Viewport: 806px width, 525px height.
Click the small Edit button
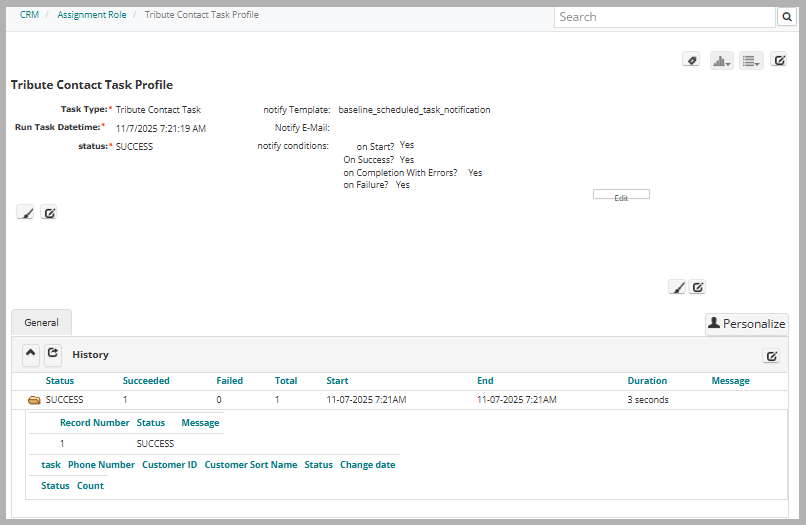(621, 194)
